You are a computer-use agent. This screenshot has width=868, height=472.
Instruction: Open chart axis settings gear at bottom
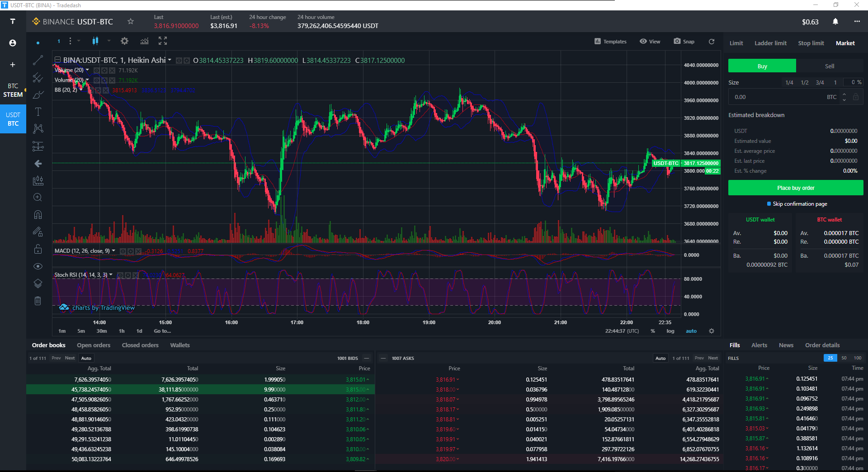[x=712, y=331]
